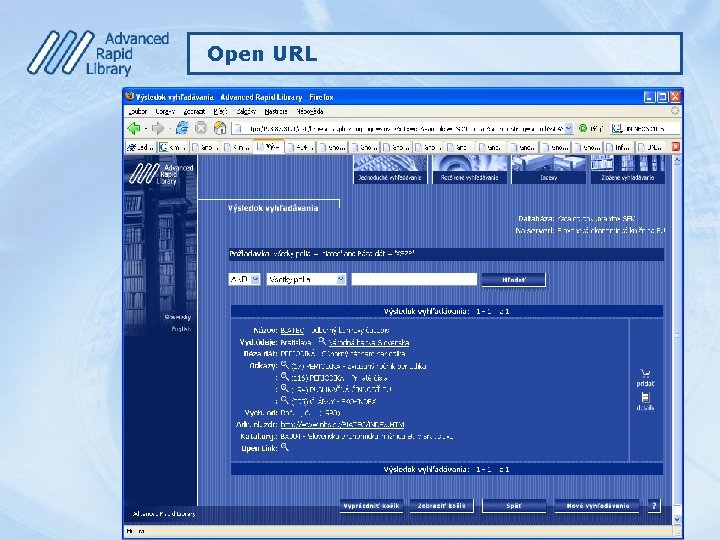Image resolution: width=720 pixels, height=540 pixels.
Task: Switch language to English in sidebar
Action: tap(181, 329)
